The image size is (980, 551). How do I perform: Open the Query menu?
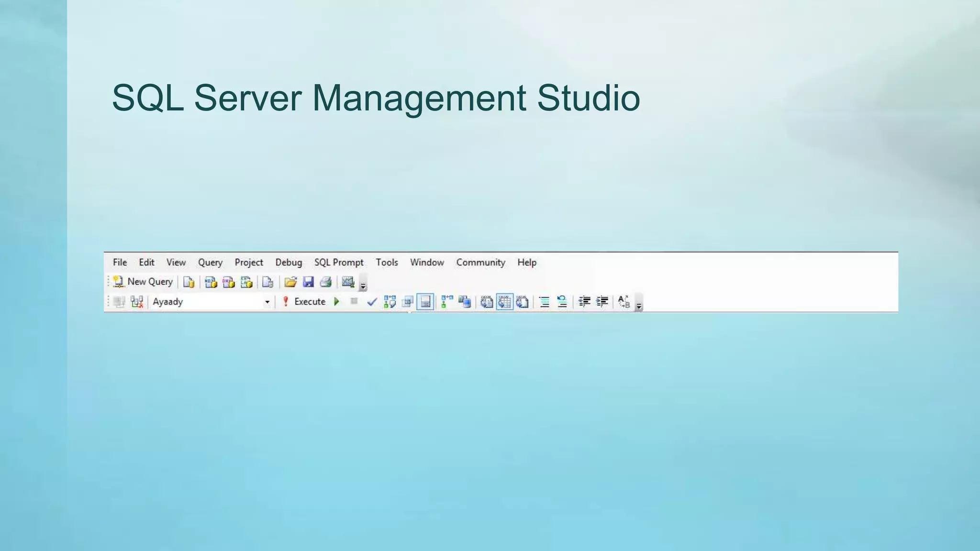tap(210, 263)
